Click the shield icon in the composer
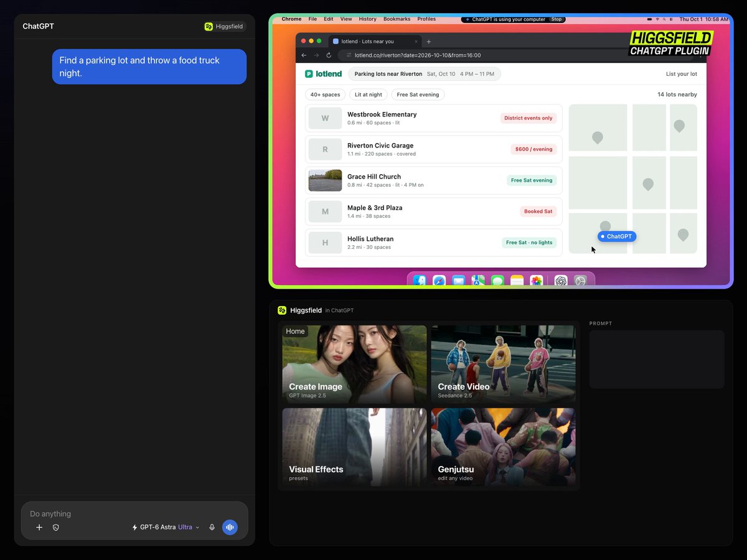 [x=56, y=527]
